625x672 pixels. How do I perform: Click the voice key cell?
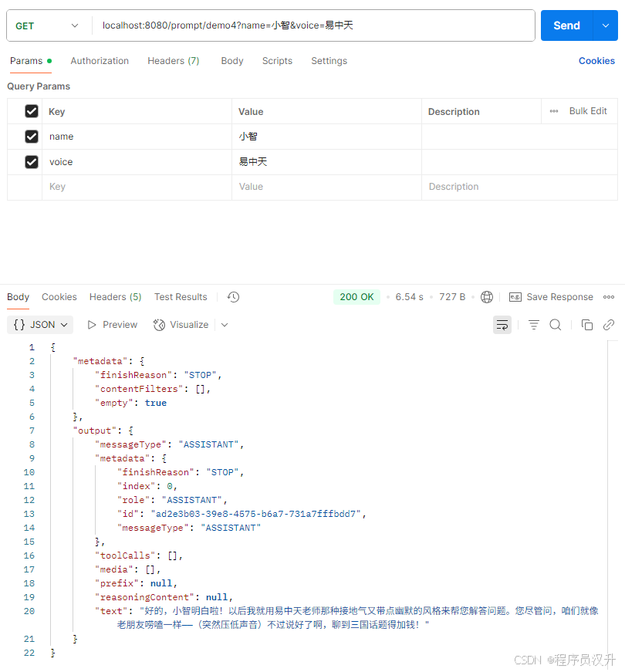(137, 162)
